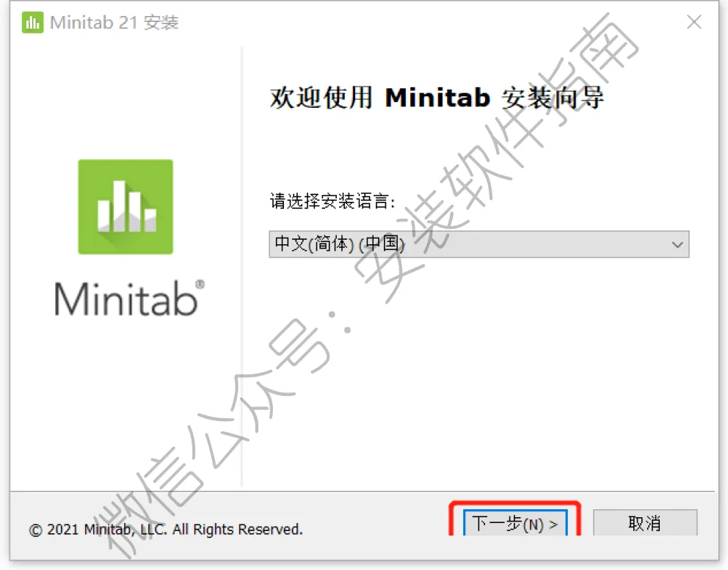Click the copyright © symbol in footer

pyautogui.click(x=35, y=530)
